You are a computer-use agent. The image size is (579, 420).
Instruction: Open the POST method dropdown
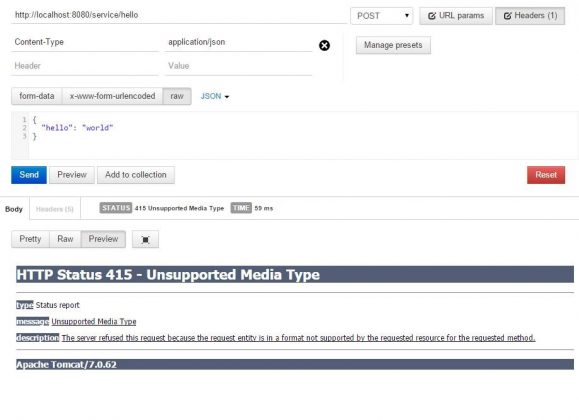pos(381,16)
